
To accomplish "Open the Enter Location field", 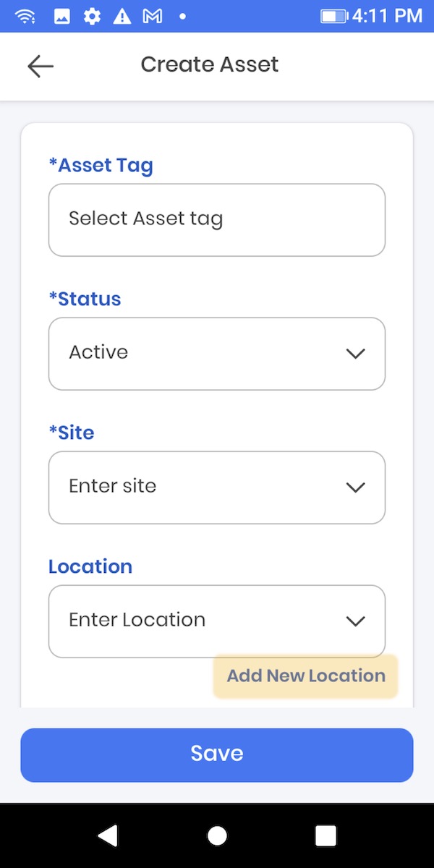I will 195,621.
